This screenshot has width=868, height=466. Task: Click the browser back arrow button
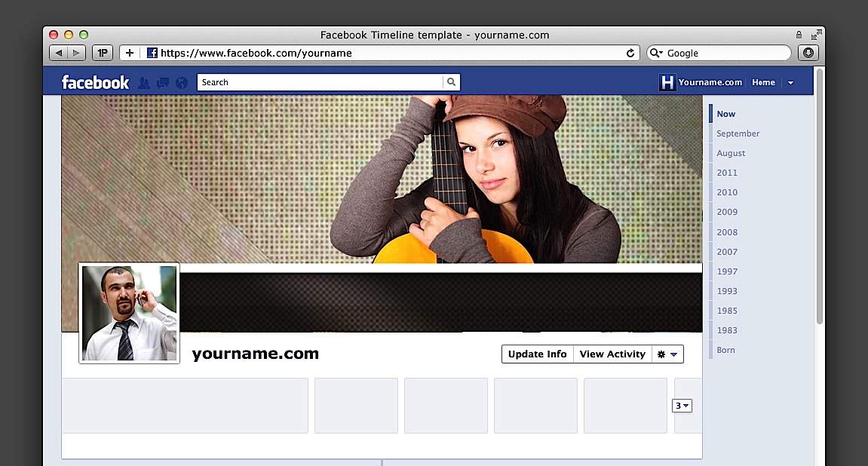(x=59, y=53)
